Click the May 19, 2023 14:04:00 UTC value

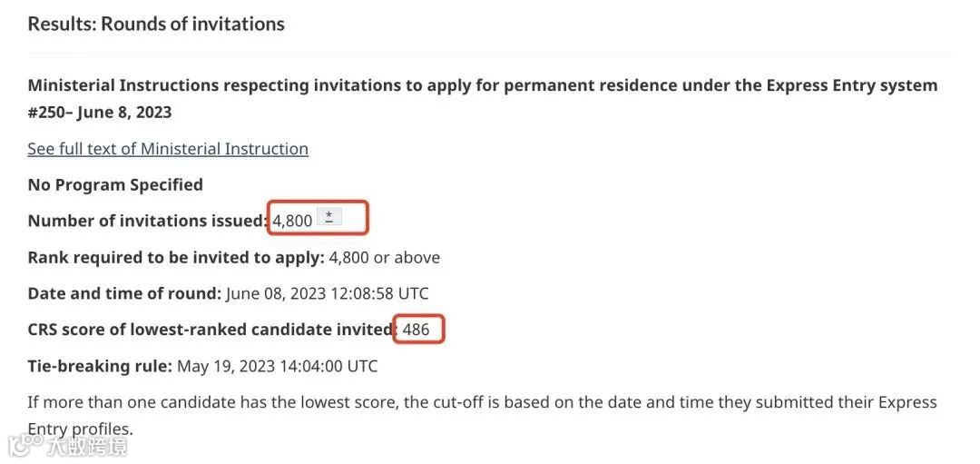click(x=278, y=366)
